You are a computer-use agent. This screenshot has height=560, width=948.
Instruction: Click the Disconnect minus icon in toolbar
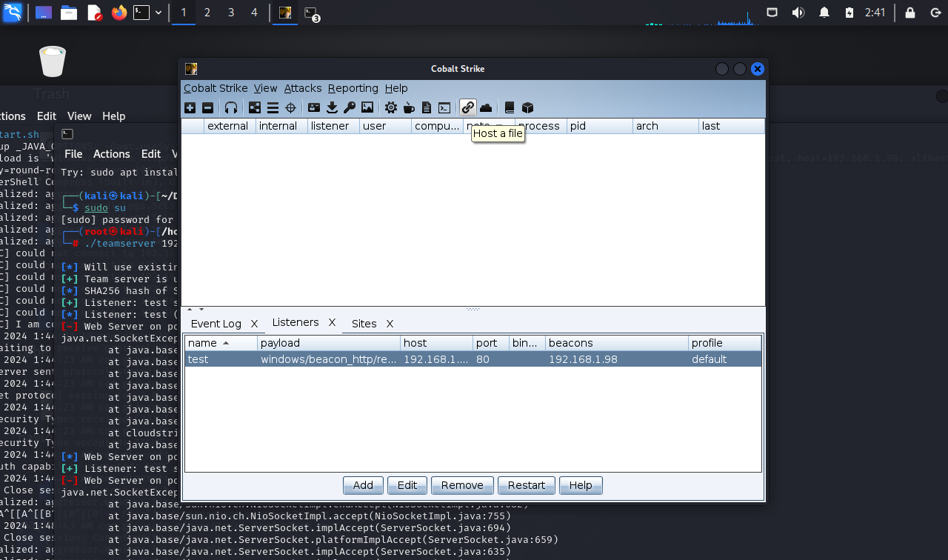(208, 108)
